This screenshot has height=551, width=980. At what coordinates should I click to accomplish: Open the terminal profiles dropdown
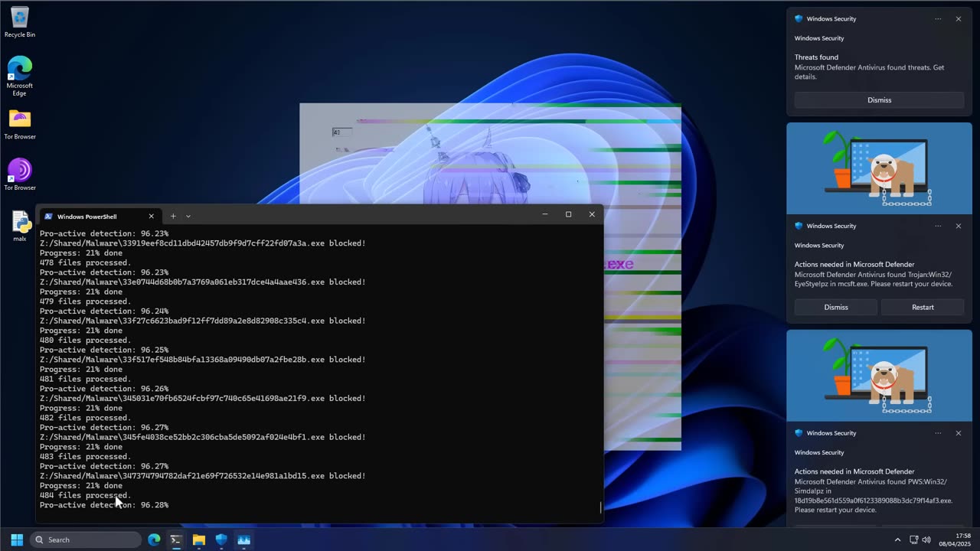(x=188, y=216)
